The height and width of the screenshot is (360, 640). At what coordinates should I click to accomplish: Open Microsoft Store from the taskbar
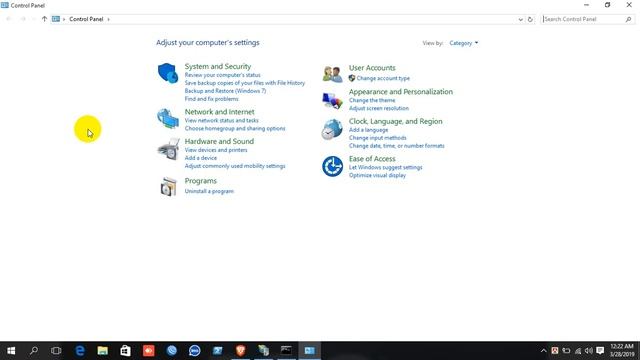point(125,351)
